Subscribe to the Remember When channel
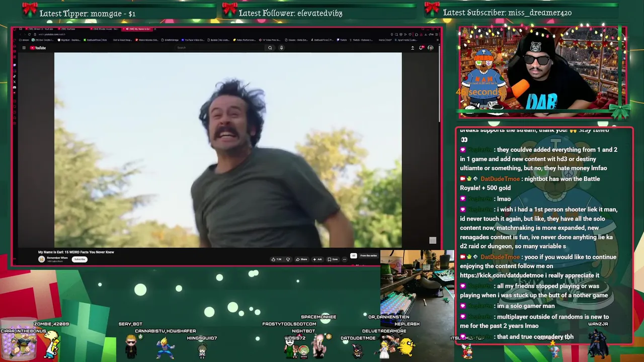 tap(79, 259)
